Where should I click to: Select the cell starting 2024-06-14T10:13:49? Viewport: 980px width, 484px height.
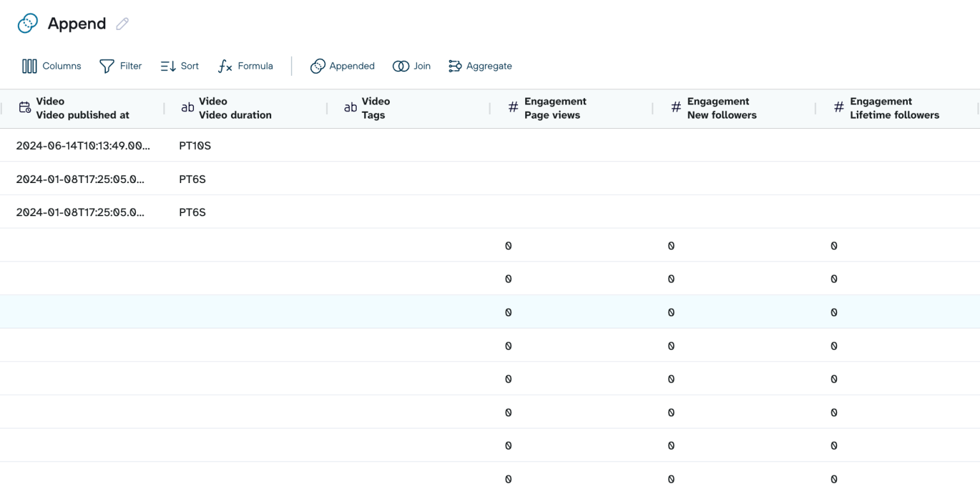click(x=82, y=145)
